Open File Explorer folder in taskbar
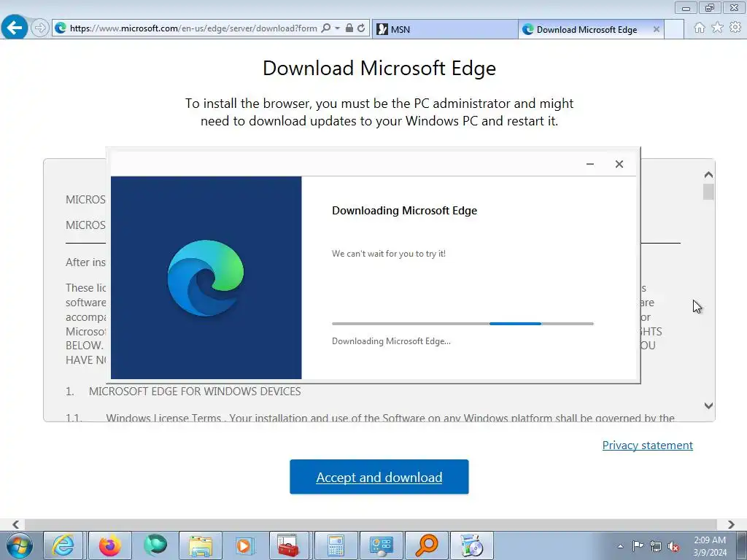 (201, 545)
